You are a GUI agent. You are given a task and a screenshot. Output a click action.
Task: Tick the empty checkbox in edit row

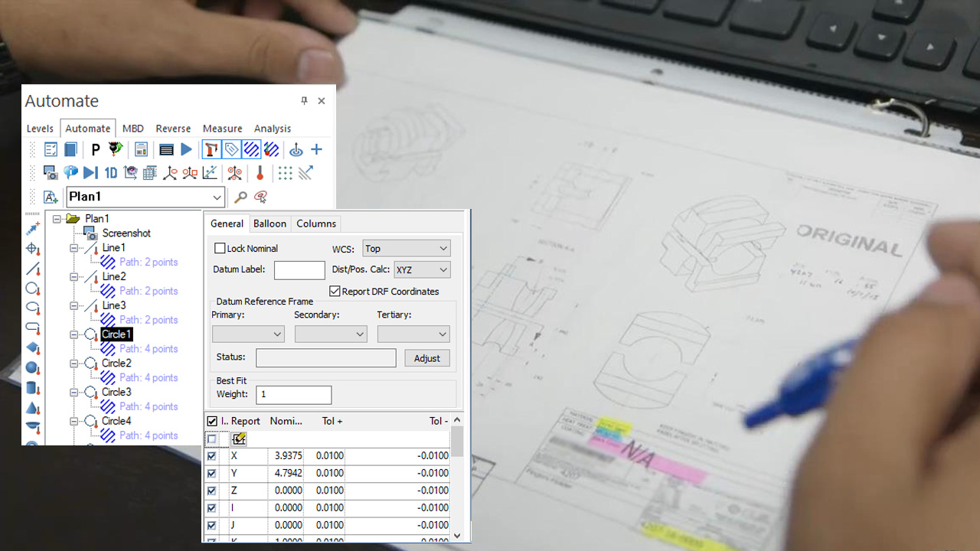(212, 439)
